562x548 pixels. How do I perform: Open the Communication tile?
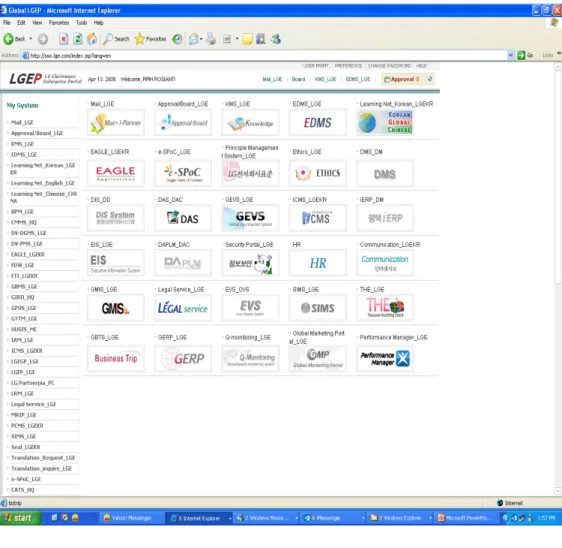tap(385, 263)
